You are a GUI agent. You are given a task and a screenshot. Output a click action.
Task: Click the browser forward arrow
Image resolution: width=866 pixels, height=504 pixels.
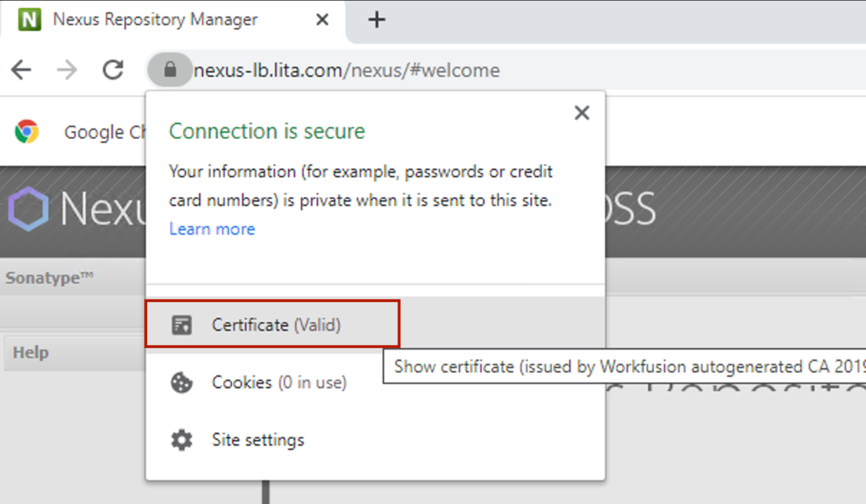tap(67, 70)
